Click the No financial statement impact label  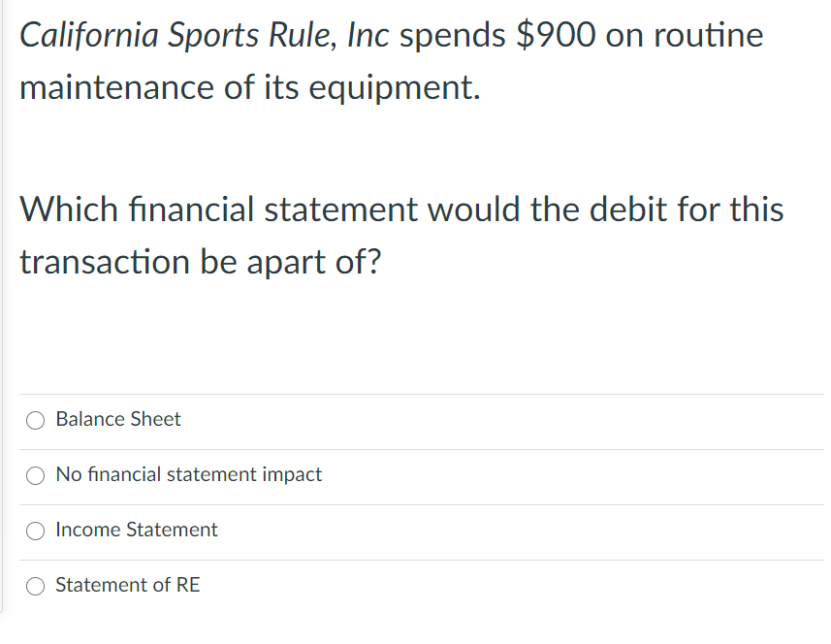coord(189,474)
